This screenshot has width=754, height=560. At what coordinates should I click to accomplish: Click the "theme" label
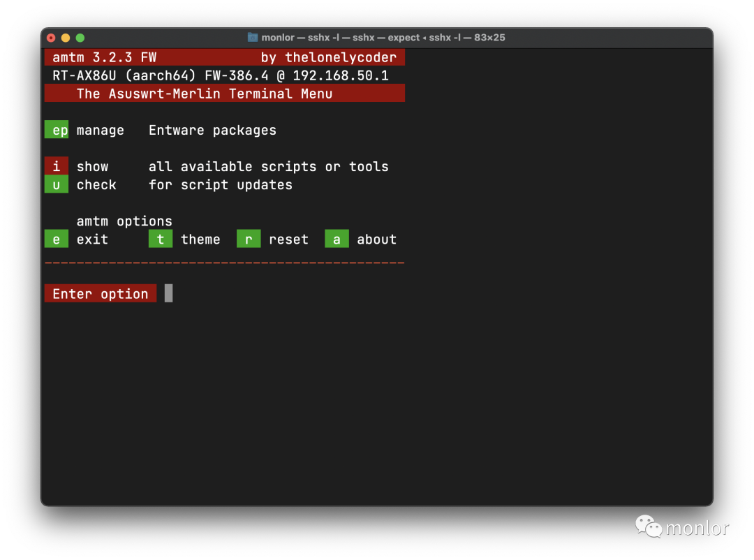click(201, 239)
